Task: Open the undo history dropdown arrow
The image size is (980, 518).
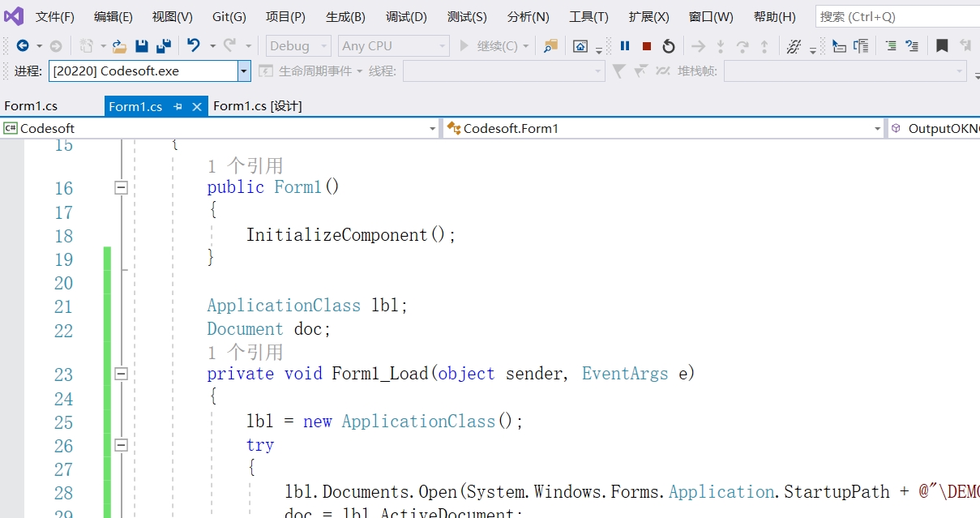Action: click(x=212, y=46)
